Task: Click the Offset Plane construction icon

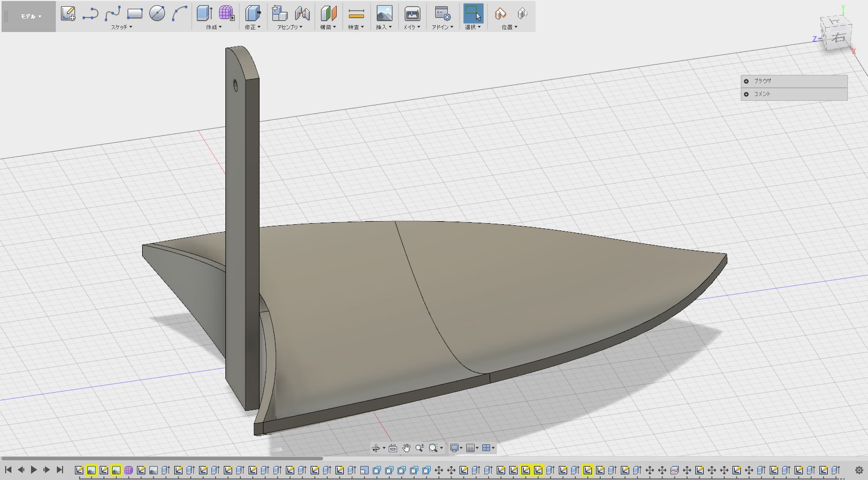Action: coord(328,13)
